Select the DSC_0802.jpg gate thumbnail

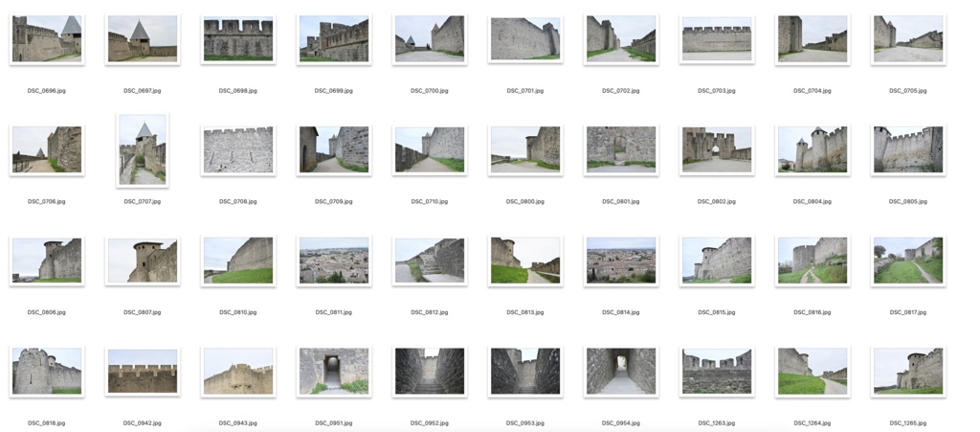[x=717, y=149]
